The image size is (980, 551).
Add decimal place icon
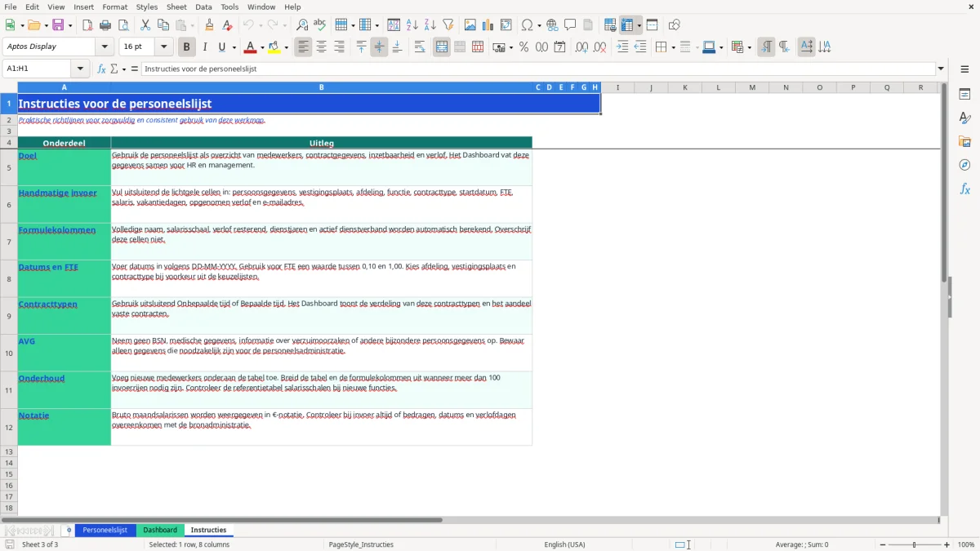pos(581,47)
